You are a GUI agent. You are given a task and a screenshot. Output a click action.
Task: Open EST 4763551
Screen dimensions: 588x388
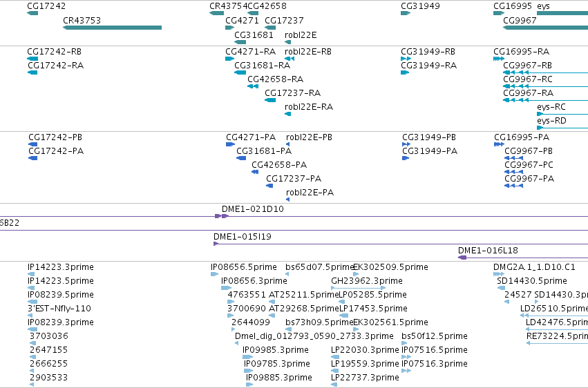point(247,295)
